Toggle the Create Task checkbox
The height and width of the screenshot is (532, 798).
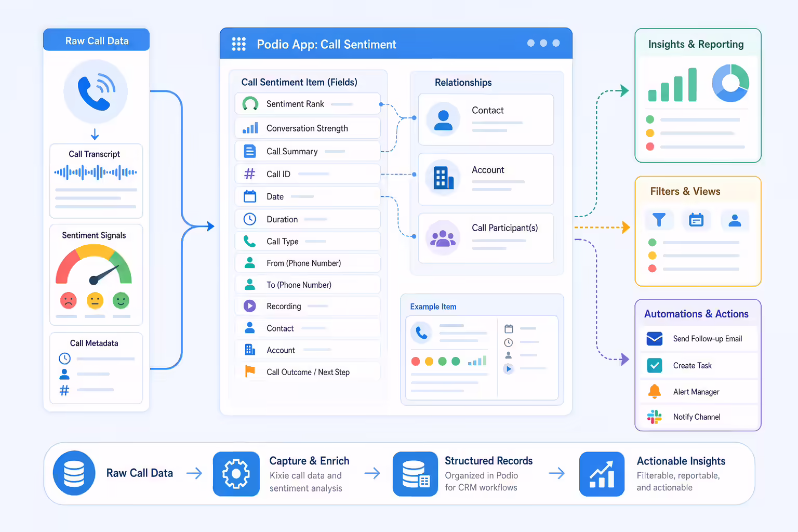[x=655, y=366]
